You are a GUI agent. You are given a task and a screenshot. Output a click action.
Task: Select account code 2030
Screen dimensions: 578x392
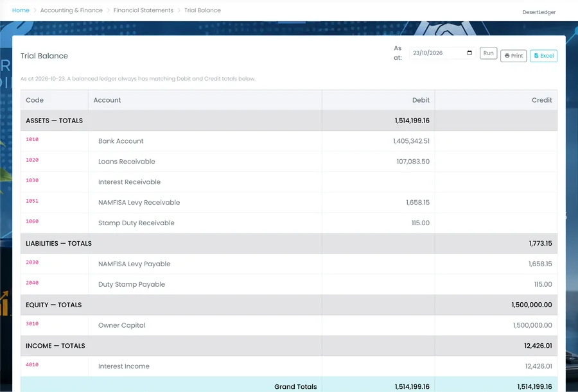coord(32,262)
